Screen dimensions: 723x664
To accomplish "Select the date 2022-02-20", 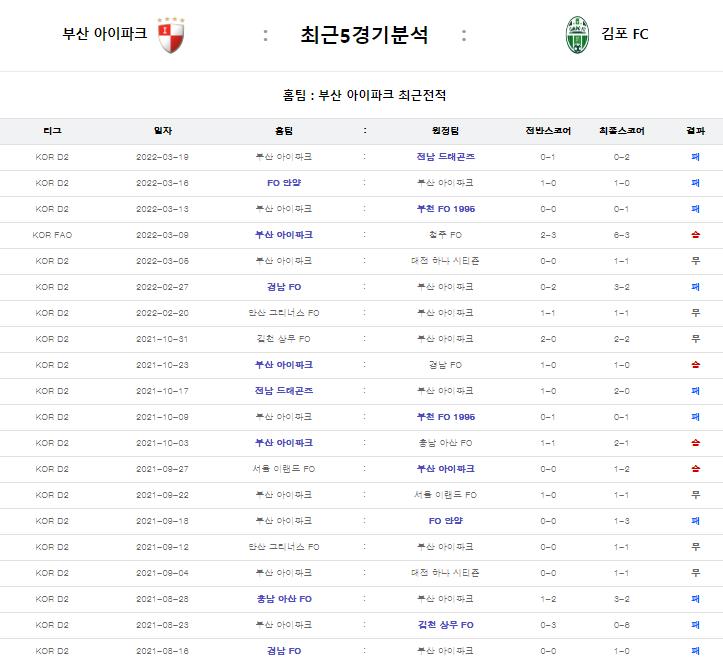I will 162,313.
